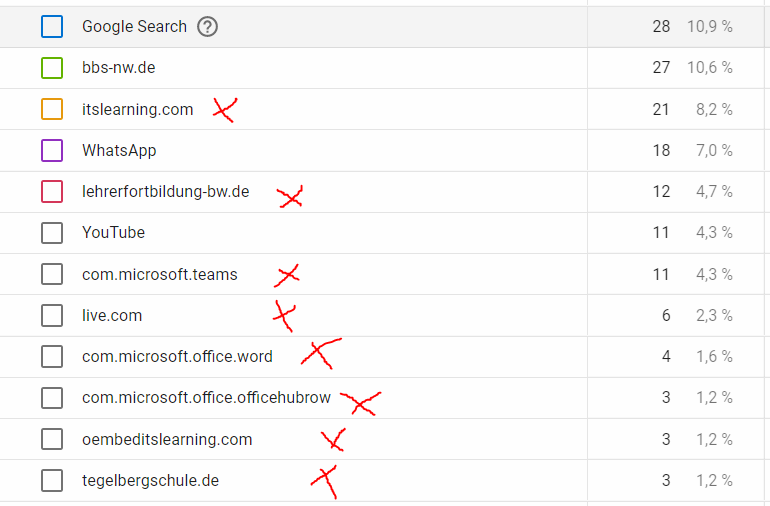Toggle the WhatsApp checkbox

click(x=52, y=150)
